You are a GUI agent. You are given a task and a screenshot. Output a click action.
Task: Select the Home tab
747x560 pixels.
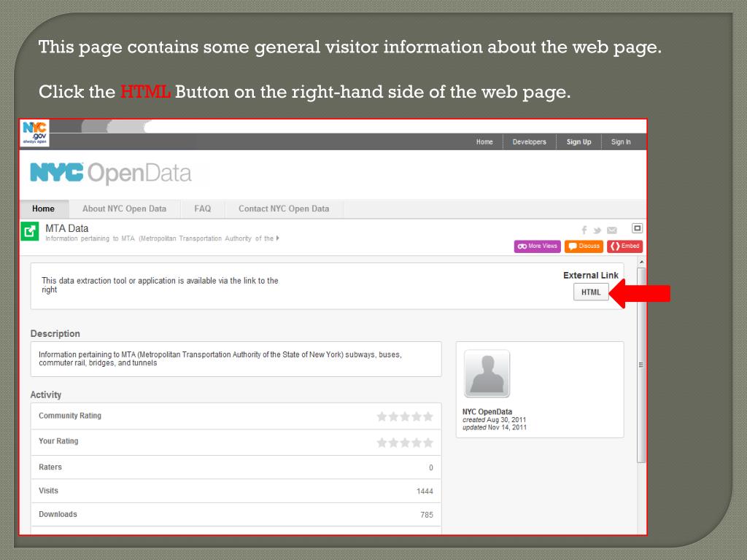pos(43,209)
